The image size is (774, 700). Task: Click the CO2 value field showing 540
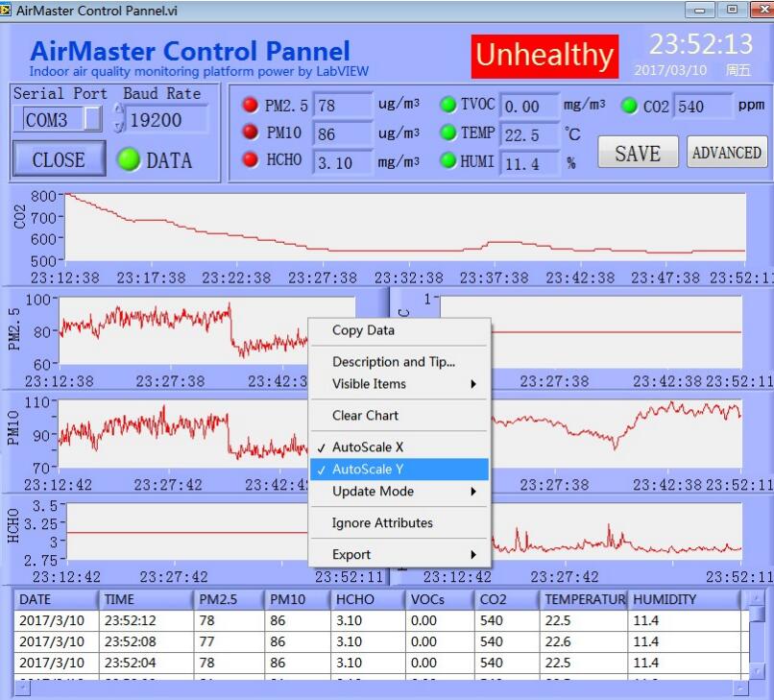point(703,106)
